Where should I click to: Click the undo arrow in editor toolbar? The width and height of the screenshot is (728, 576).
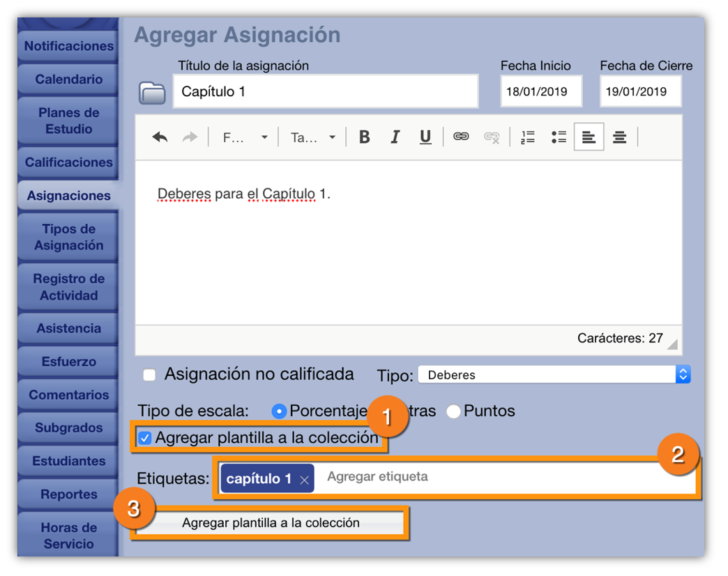(160, 137)
